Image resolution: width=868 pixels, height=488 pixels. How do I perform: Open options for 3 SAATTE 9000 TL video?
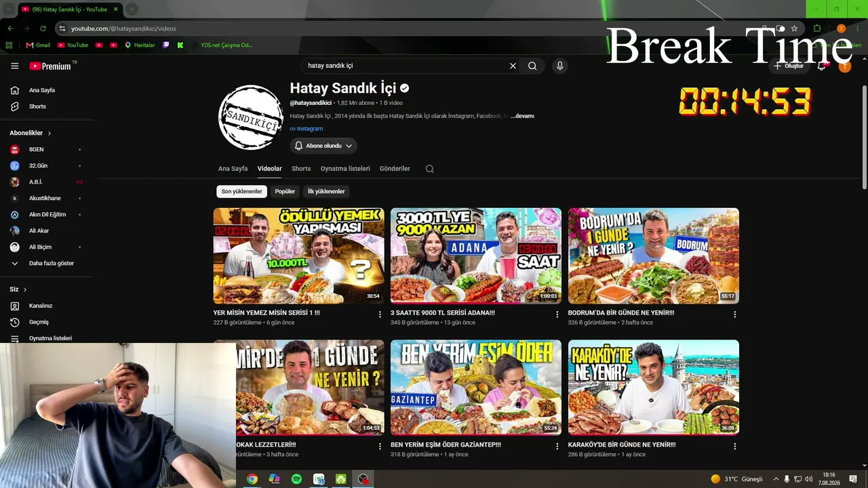coord(557,314)
